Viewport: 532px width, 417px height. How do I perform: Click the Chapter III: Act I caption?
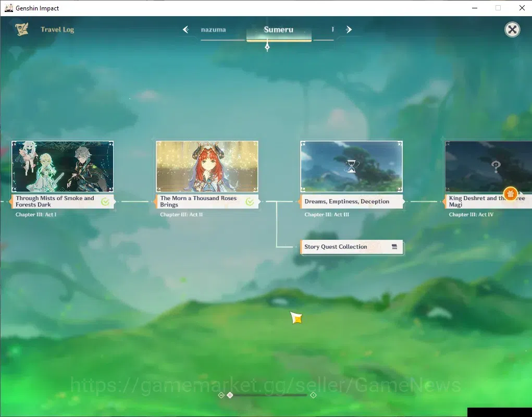(x=36, y=214)
